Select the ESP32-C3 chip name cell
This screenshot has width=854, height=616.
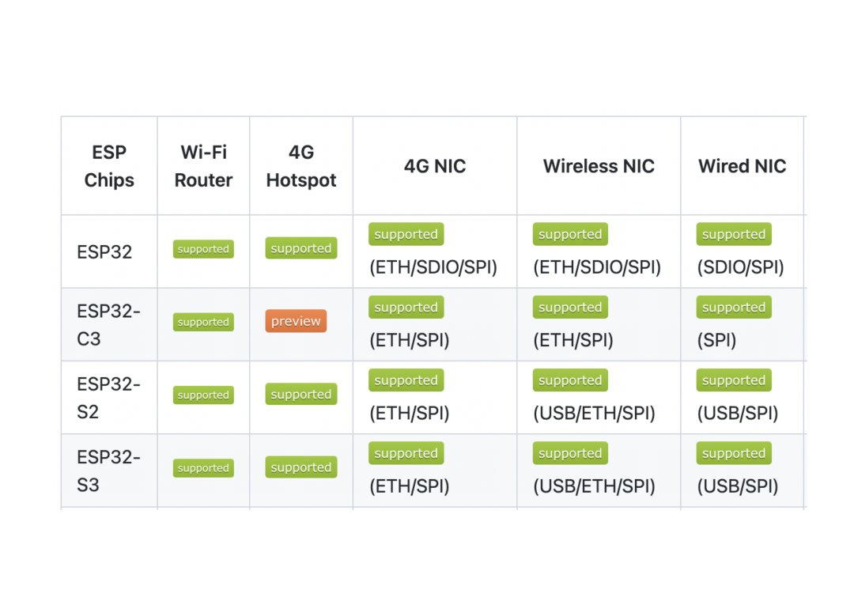[108, 324]
